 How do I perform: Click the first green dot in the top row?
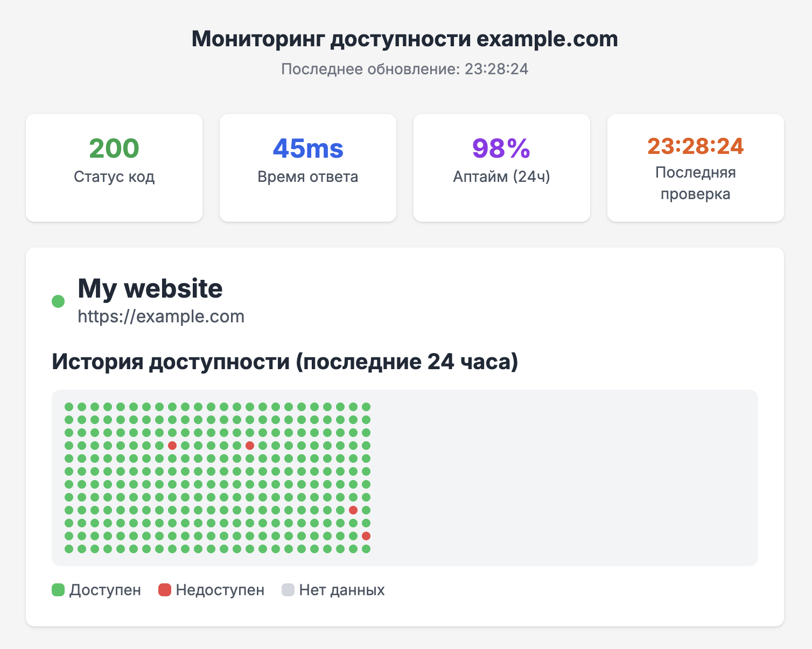tap(69, 407)
